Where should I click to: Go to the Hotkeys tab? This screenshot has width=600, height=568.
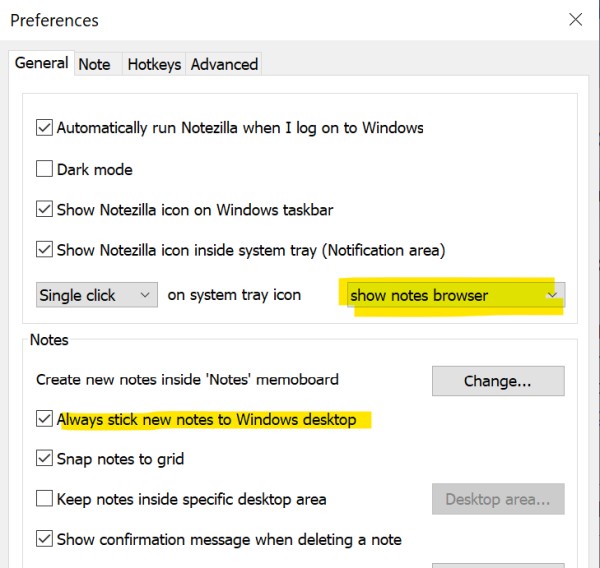point(154,64)
